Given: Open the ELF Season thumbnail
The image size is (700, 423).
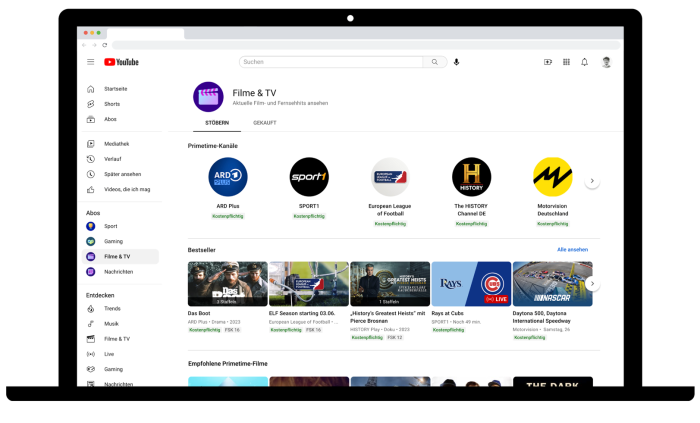Looking at the screenshot, I should tap(309, 284).
